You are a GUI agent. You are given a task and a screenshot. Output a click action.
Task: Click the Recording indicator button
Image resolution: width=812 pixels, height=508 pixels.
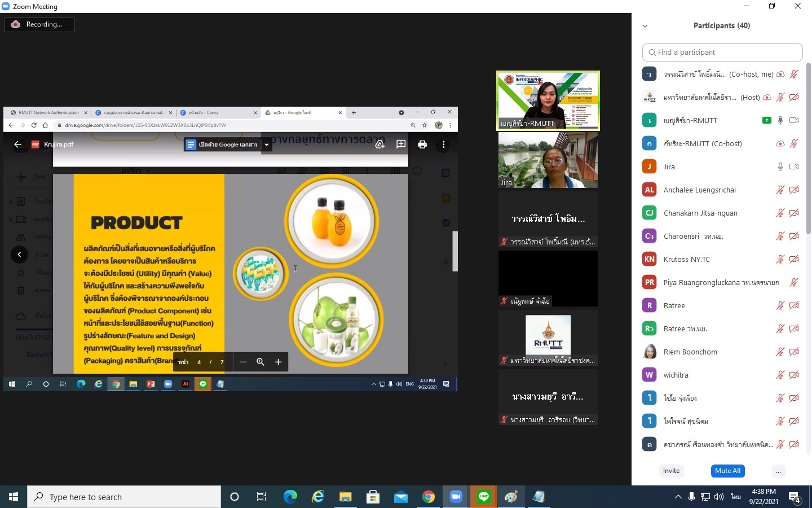[39, 24]
